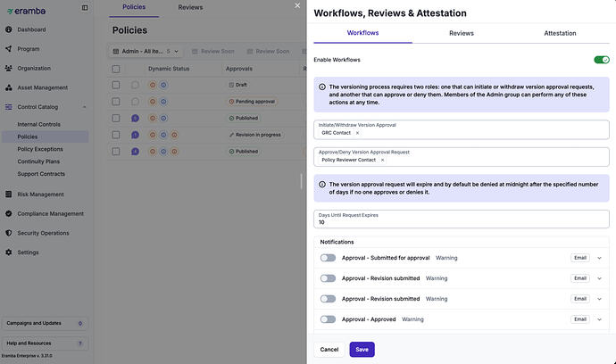
Task: Click the Approvals column header
Action: click(239, 69)
